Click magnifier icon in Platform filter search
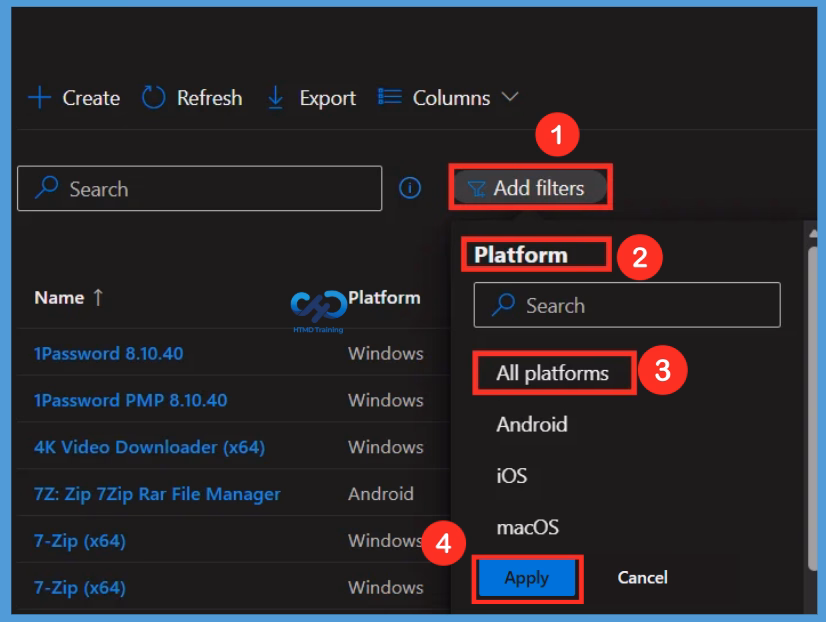Viewport: 826px width, 622px height. (x=504, y=304)
